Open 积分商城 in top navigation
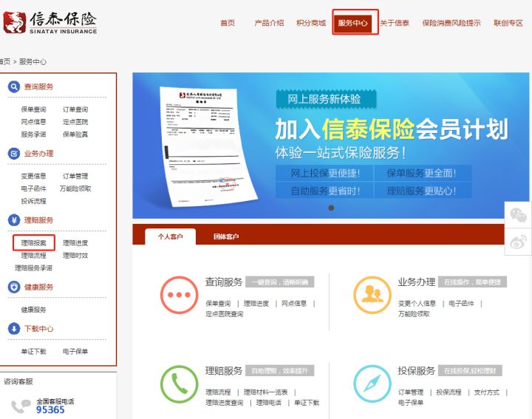 (311, 23)
